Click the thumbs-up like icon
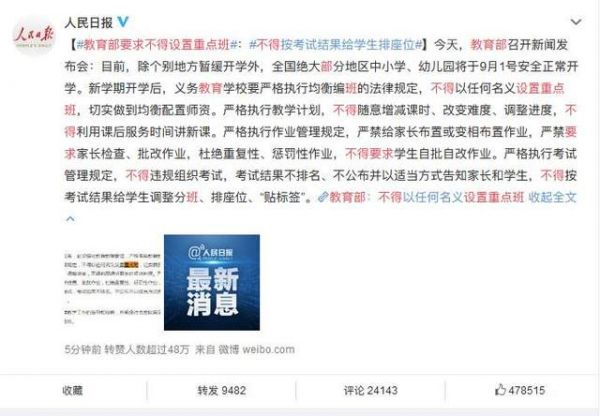This screenshot has height=416, width=600. pos(500,390)
